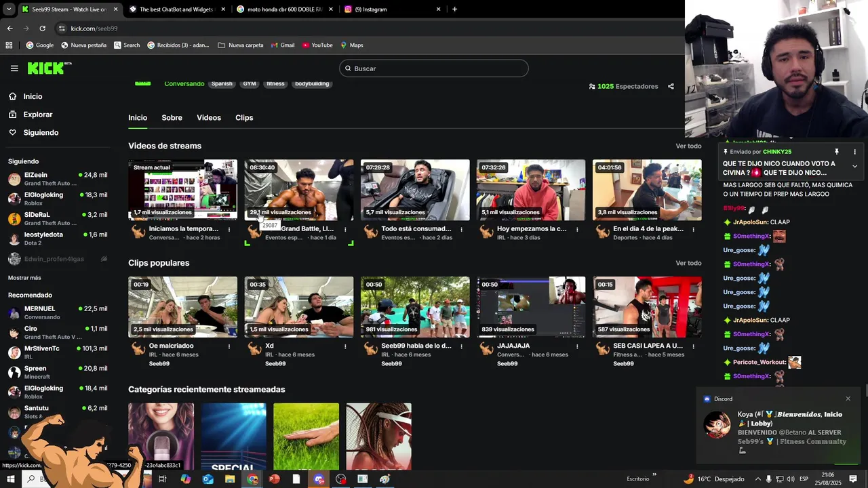Open the YouTube bookmark
Screen dimensions: 868x488
(x=317, y=45)
